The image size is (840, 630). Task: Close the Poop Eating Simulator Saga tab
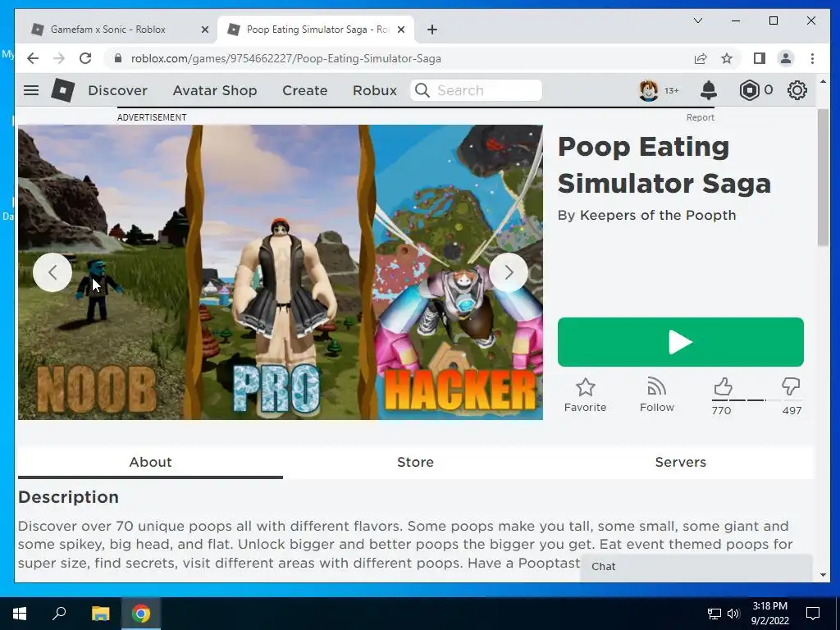[x=400, y=30]
